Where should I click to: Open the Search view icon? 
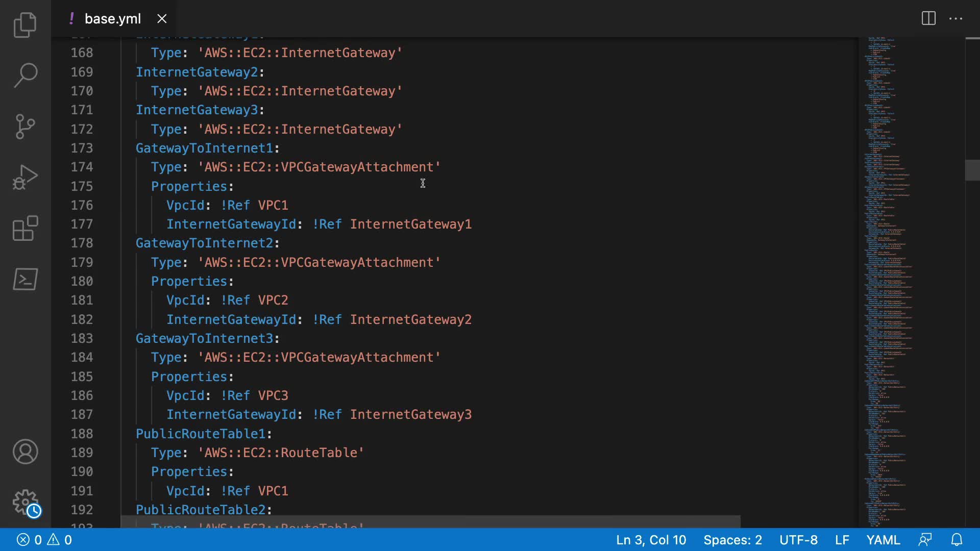(25, 75)
